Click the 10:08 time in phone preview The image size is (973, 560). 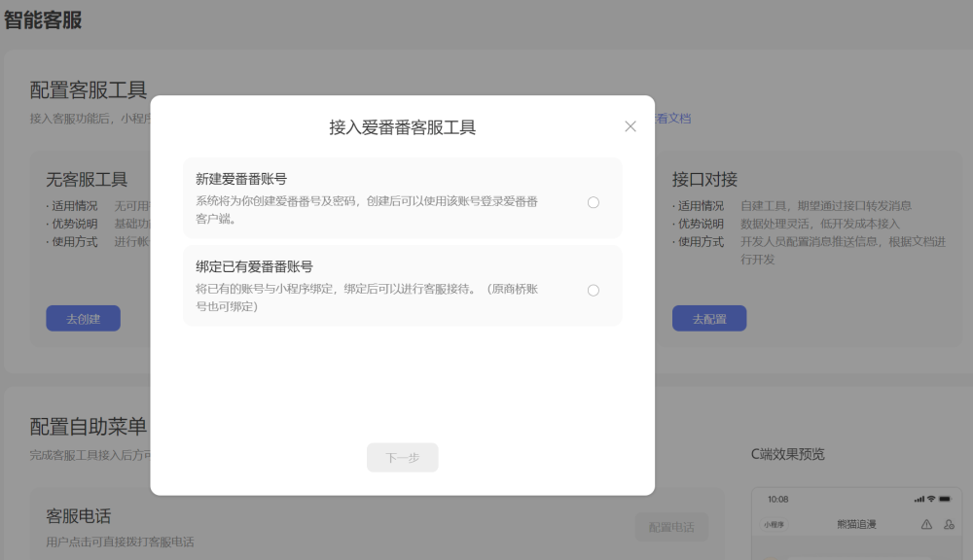[x=777, y=499]
